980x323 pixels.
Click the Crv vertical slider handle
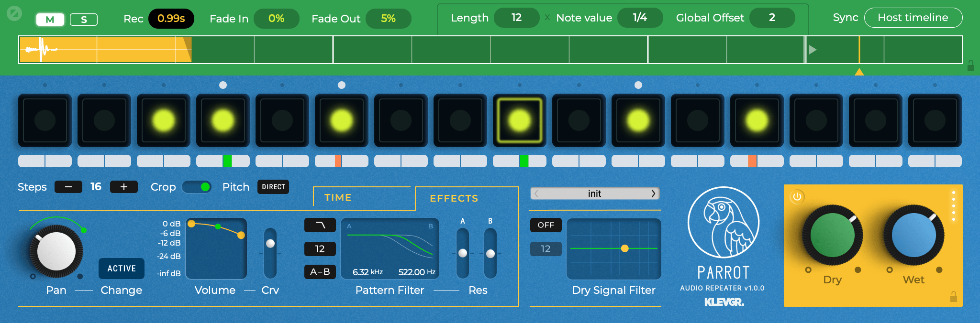270,244
